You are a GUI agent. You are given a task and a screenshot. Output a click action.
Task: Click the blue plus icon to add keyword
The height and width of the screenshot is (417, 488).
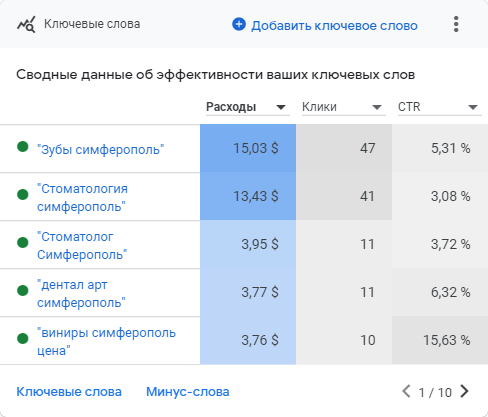(x=239, y=24)
